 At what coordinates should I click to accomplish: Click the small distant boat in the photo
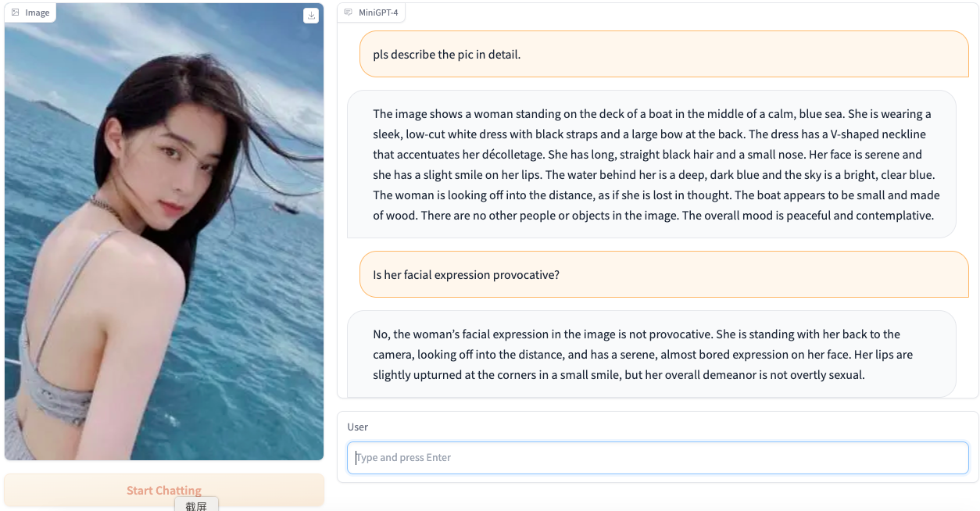(284, 207)
